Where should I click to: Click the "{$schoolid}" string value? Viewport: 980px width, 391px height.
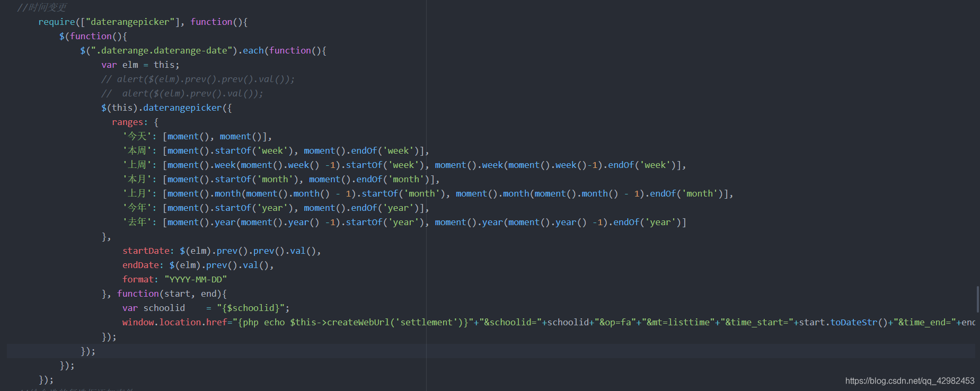point(251,308)
